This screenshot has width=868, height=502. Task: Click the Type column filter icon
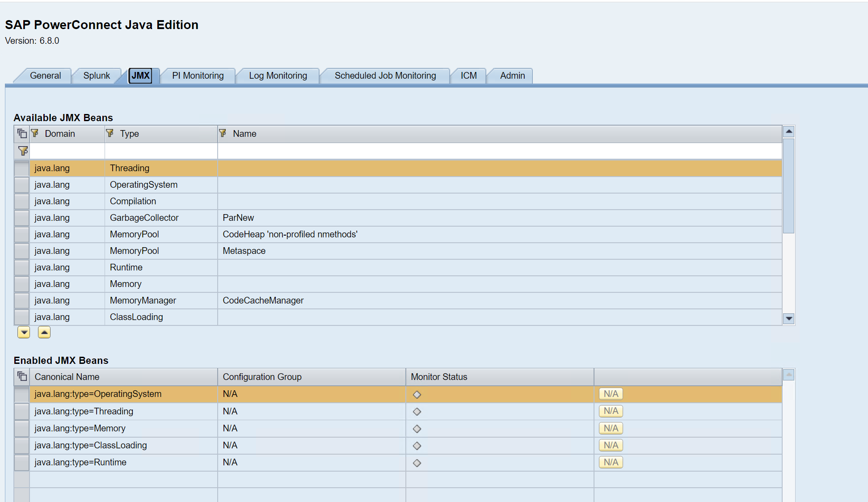click(110, 133)
